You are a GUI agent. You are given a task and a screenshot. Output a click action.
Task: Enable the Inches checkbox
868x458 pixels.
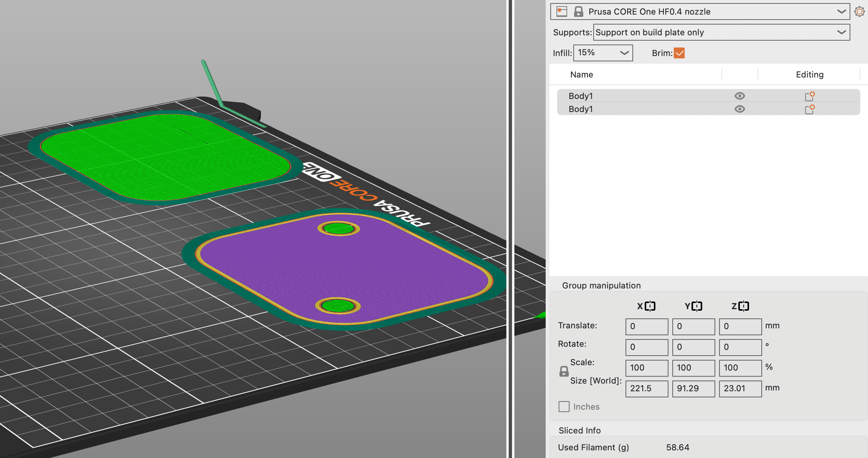pyautogui.click(x=564, y=407)
